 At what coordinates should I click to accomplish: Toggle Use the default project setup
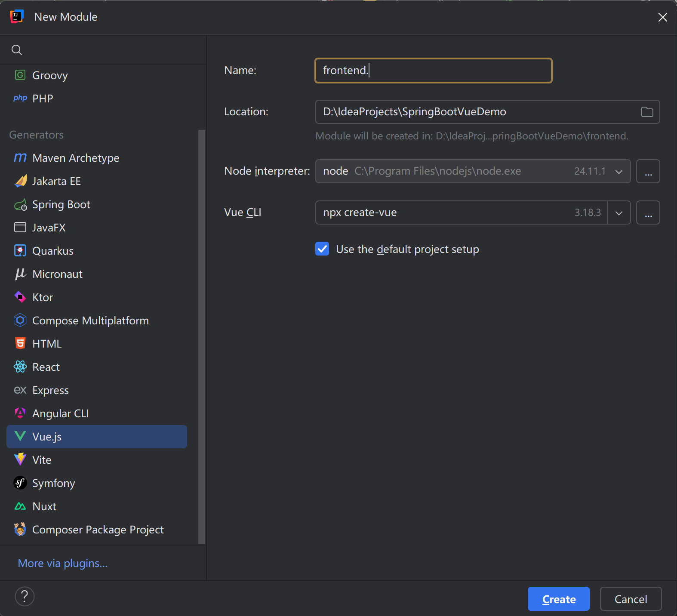tap(322, 249)
